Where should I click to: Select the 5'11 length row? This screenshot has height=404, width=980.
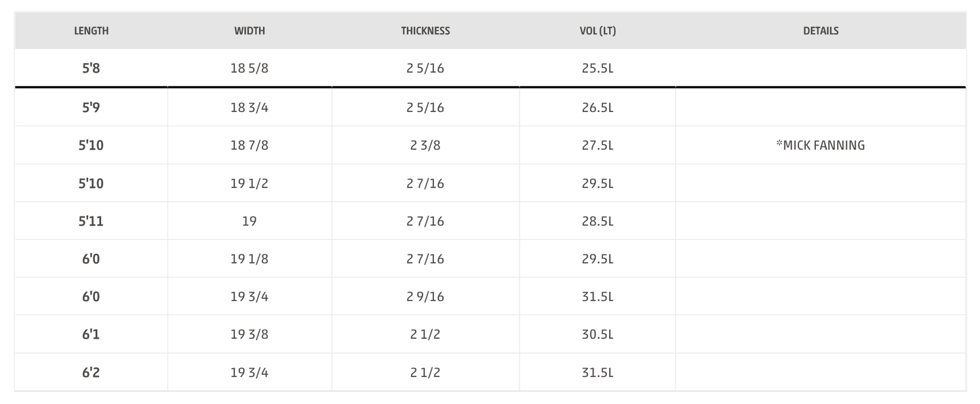[490, 221]
